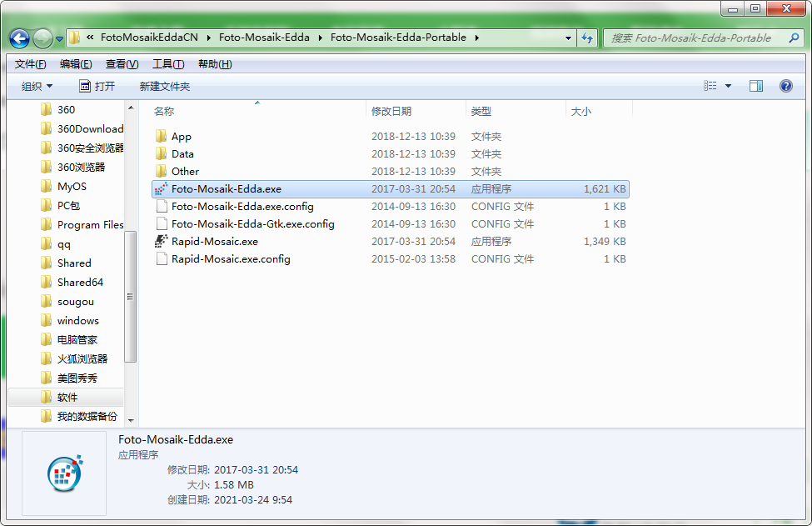Open the address bar history dropdown
The image size is (812, 526).
pos(568,38)
